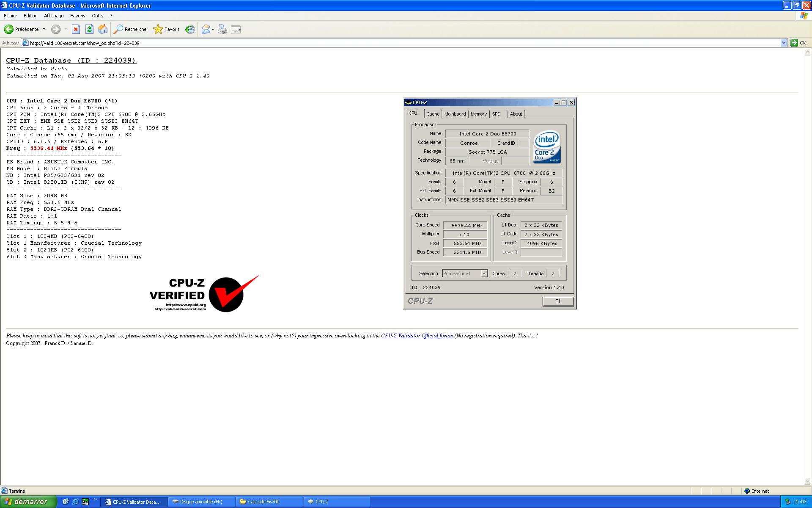Expand the quick launch chevron on the taskbar
Viewport: 812px width, 508px height.
tap(96, 500)
